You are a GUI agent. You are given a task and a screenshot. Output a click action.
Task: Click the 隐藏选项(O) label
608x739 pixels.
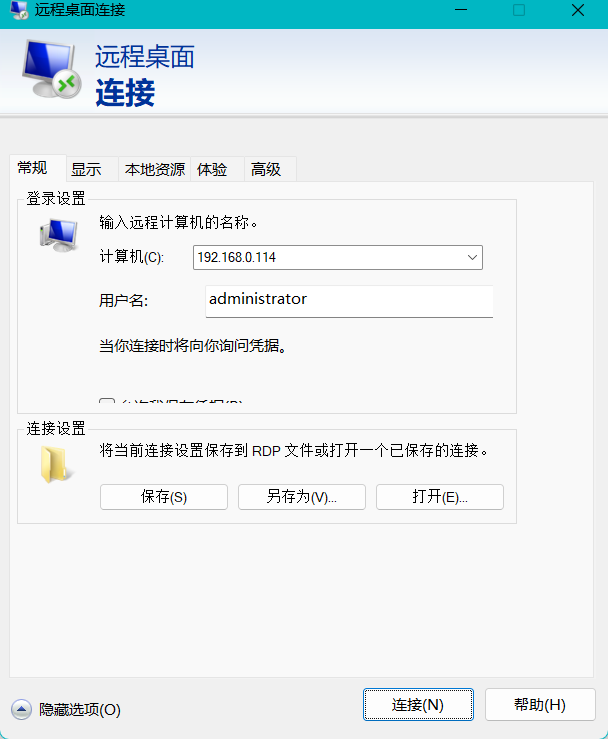80,709
